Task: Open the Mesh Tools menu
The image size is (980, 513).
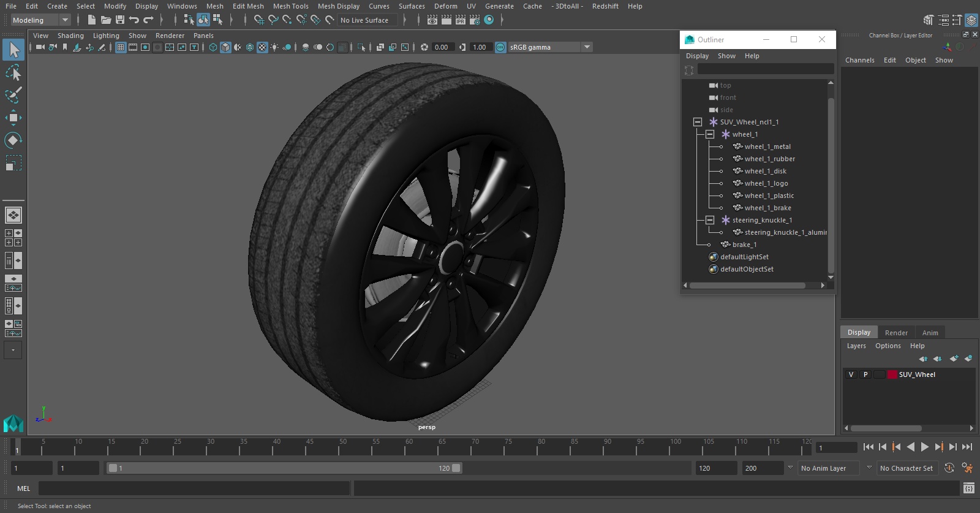Action: pyautogui.click(x=290, y=6)
